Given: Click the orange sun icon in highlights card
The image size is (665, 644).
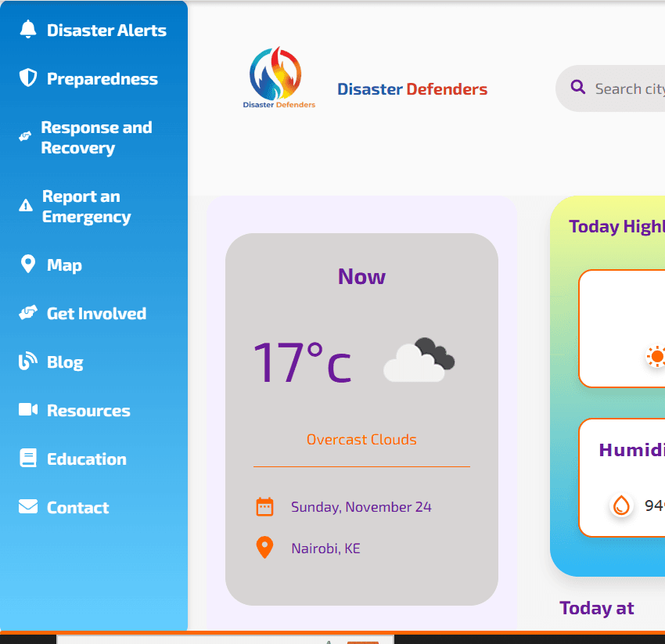Looking at the screenshot, I should tap(656, 356).
